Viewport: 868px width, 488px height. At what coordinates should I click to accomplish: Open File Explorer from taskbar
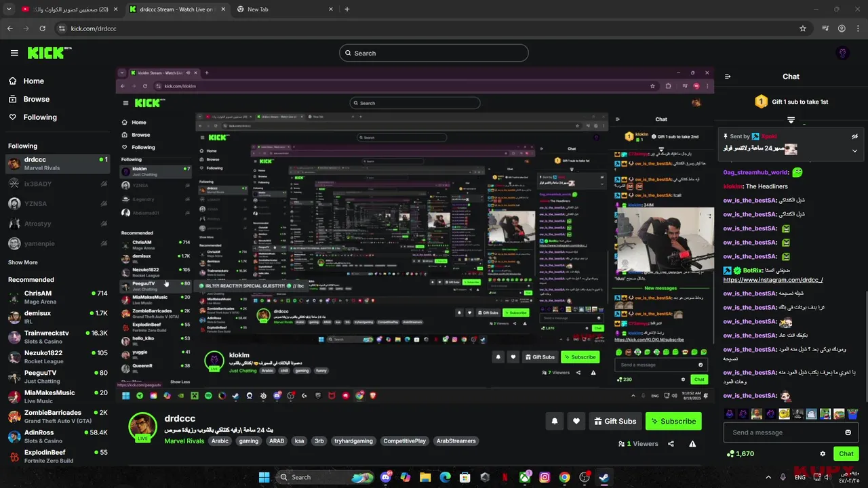coord(425,477)
